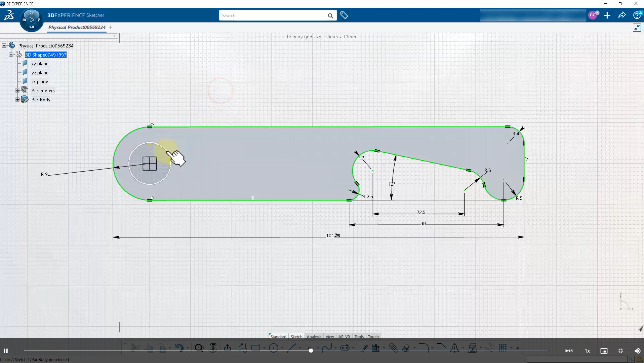The image size is (644, 363).
Task: Select the Spline curve tool
Action: [x=327, y=348]
